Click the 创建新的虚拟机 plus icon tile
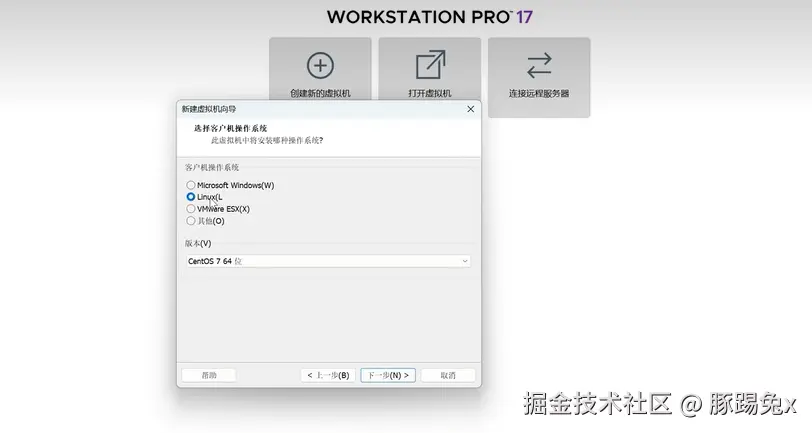The image size is (812, 433). (x=320, y=69)
